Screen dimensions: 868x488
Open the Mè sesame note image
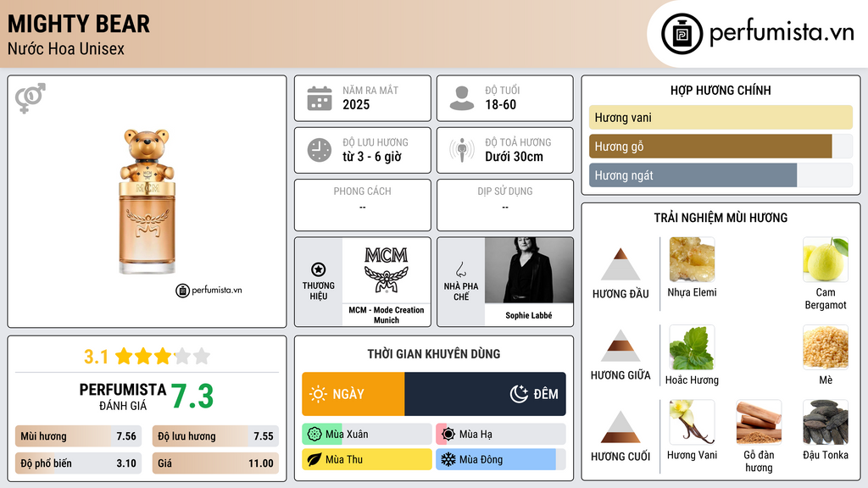826,347
